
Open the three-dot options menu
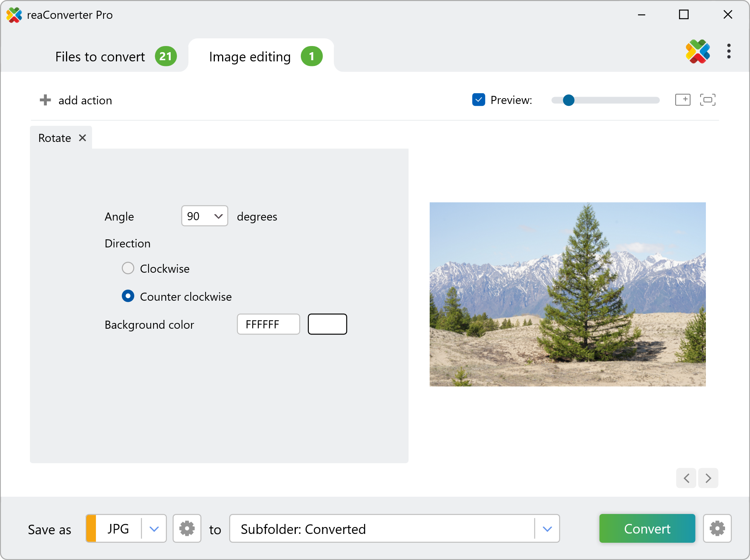pyautogui.click(x=729, y=51)
